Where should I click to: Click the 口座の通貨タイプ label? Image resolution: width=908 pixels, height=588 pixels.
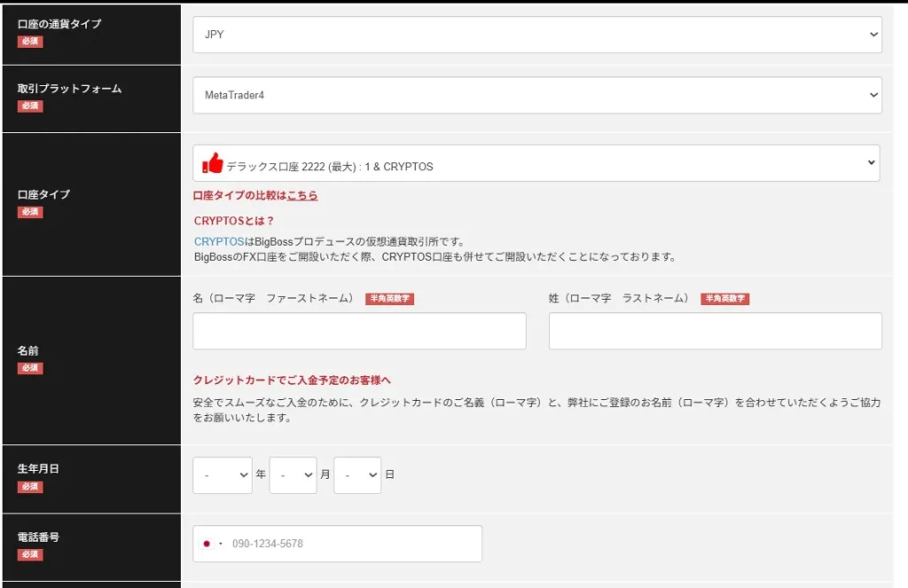(59, 24)
